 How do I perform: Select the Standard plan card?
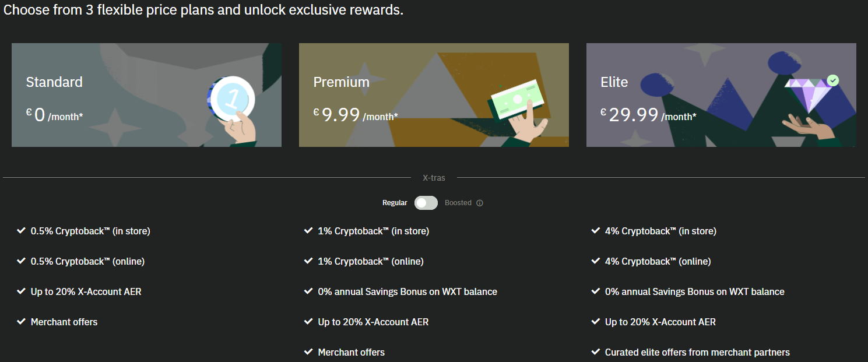click(x=146, y=95)
